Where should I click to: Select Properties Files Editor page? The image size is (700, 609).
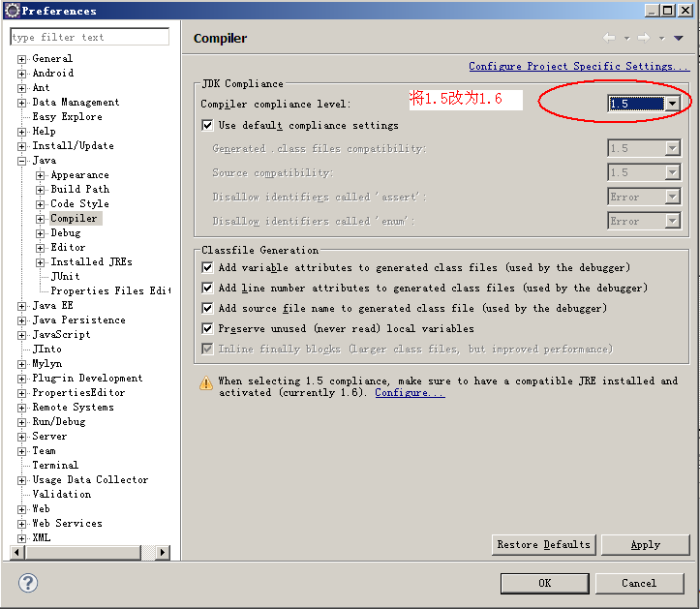click(x=110, y=290)
